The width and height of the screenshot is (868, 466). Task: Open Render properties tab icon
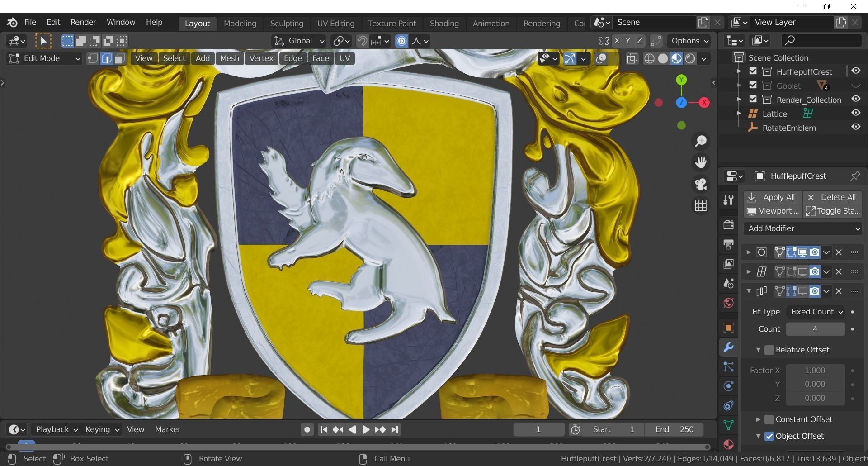728,224
